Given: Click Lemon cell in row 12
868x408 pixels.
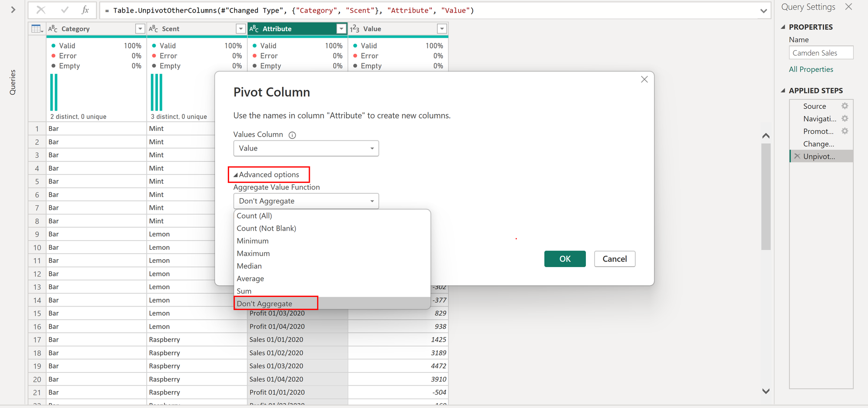Looking at the screenshot, I should coord(181,274).
